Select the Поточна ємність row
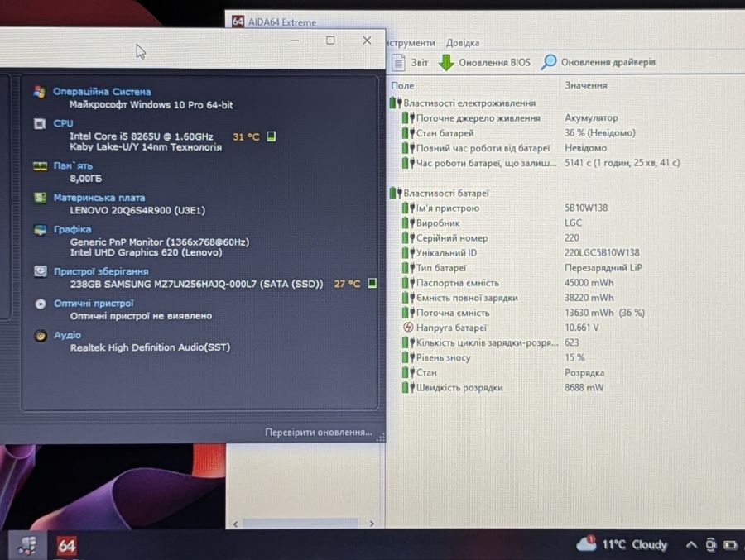Viewport: 745px width, 560px height. (x=565, y=313)
